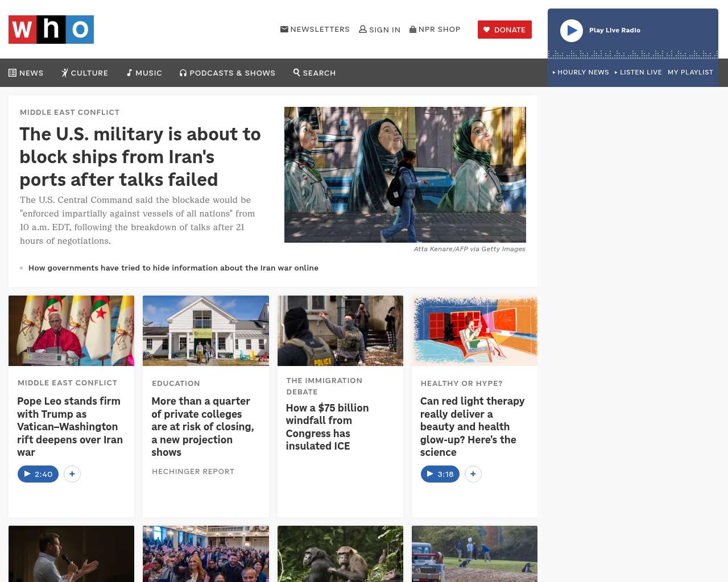Click the NPR Shop bag icon

[x=413, y=29]
